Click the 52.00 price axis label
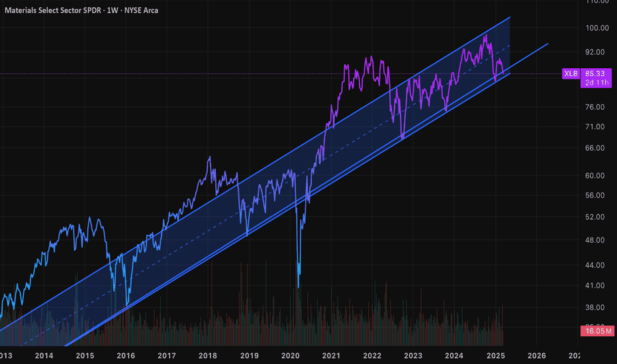This screenshot has width=617, height=364. [x=595, y=217]
